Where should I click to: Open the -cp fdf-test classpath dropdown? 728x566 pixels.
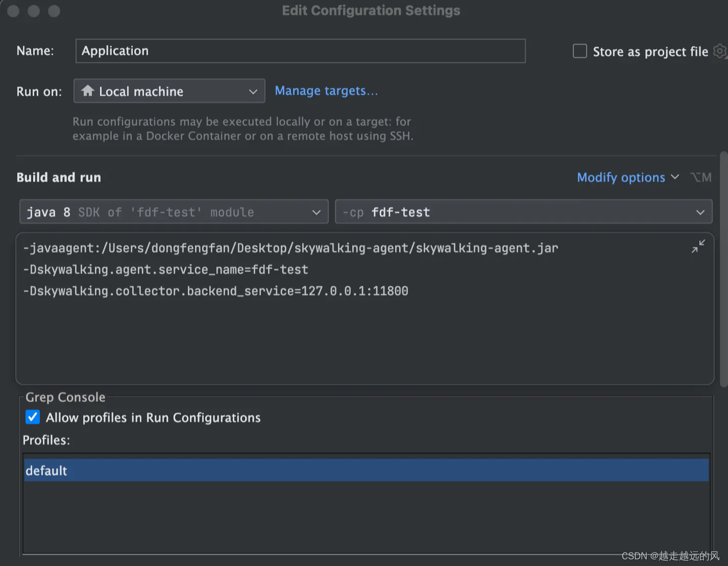[x=523, y=212]
